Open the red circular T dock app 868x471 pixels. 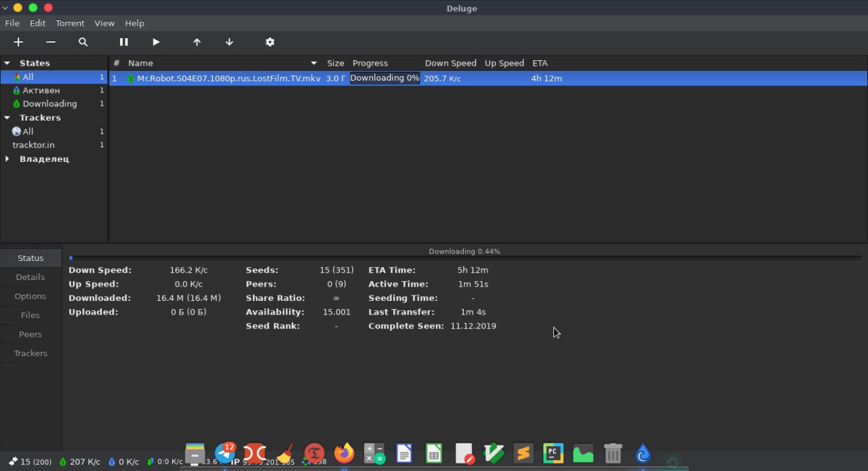click(x=314, y=453)
